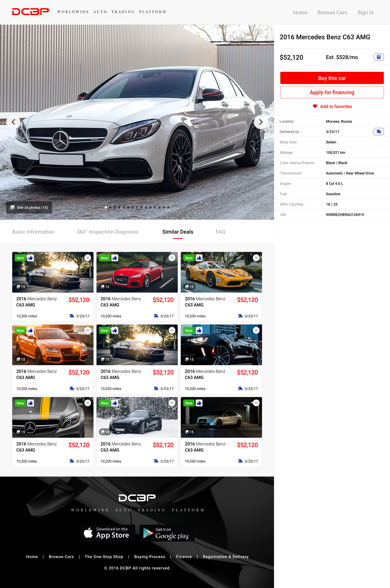Favorite the white Audi garage card with its heart
Viewport: 390px width, 588px height.
click(x=256, y=403)
